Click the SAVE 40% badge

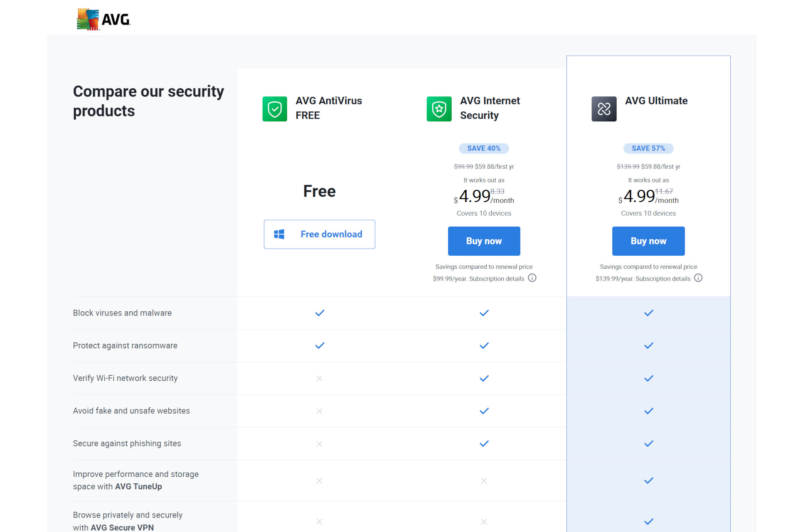pos(484,148)
